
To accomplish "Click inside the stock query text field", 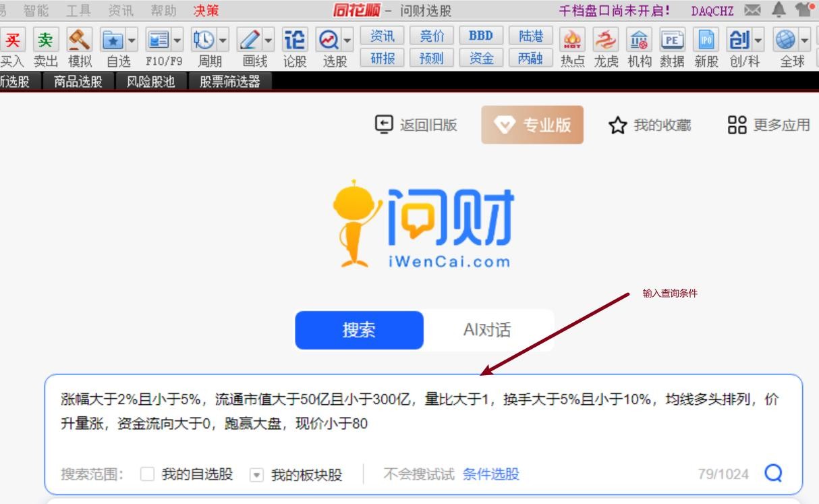I will (418, 412).
